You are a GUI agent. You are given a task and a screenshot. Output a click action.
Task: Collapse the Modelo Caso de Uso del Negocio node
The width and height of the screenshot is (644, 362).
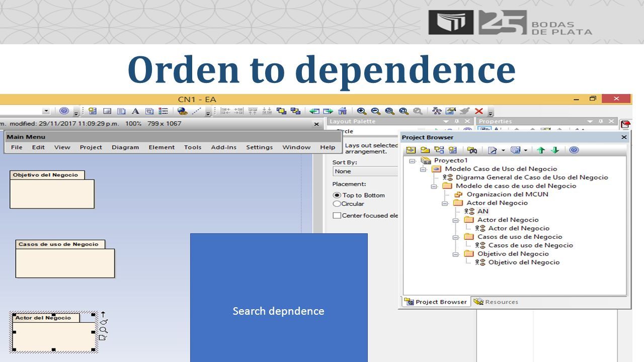click(423, 169)
